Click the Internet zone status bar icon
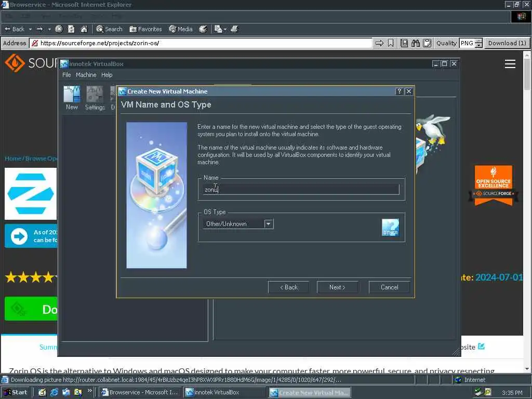 [458, 380]
